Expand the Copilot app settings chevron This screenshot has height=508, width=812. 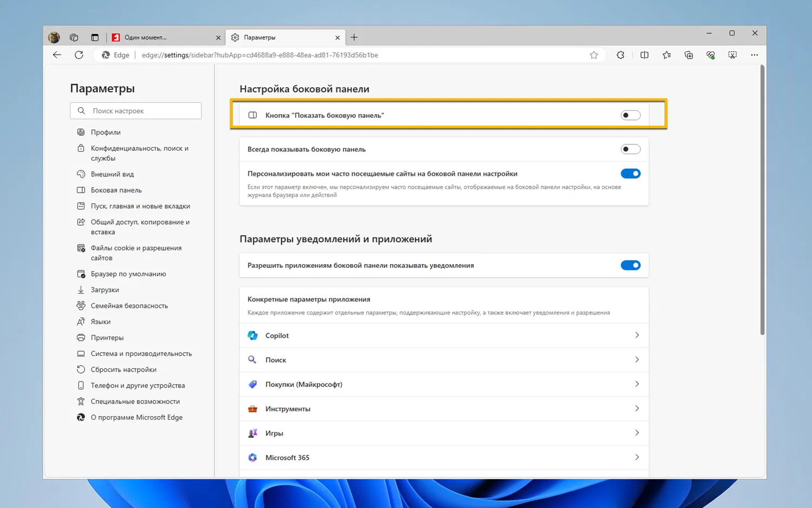click(x=637, y=335)
